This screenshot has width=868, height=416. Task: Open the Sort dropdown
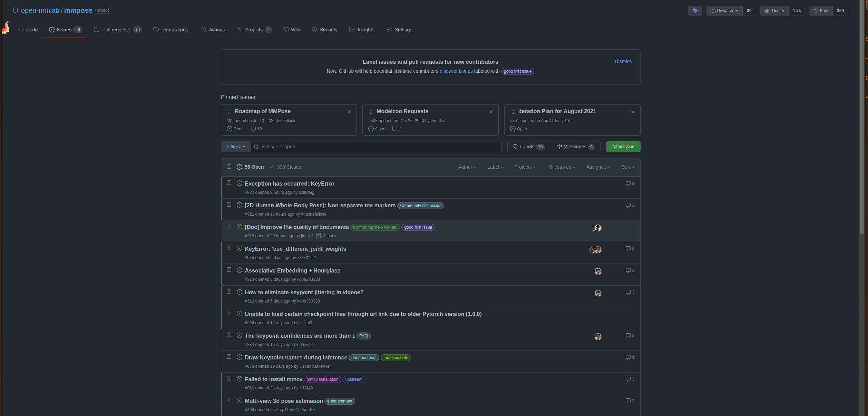(x=628, y=167)
